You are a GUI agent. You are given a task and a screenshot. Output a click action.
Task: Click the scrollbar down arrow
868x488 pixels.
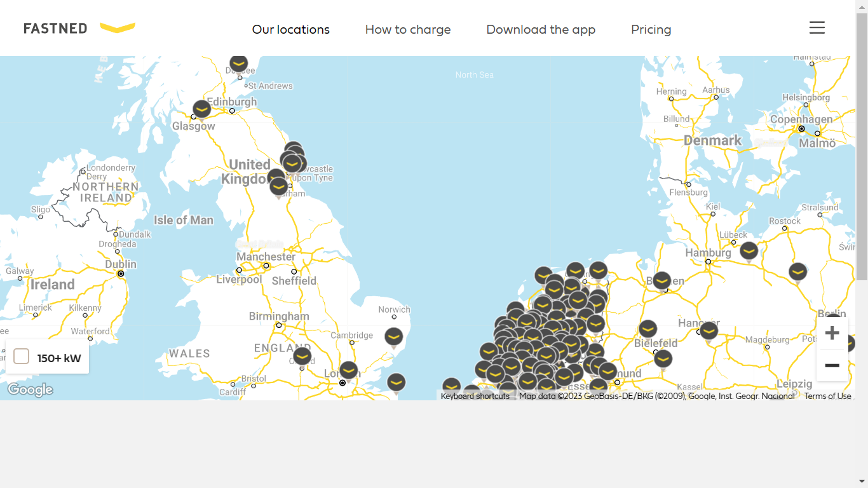click(x=862, y=482)
